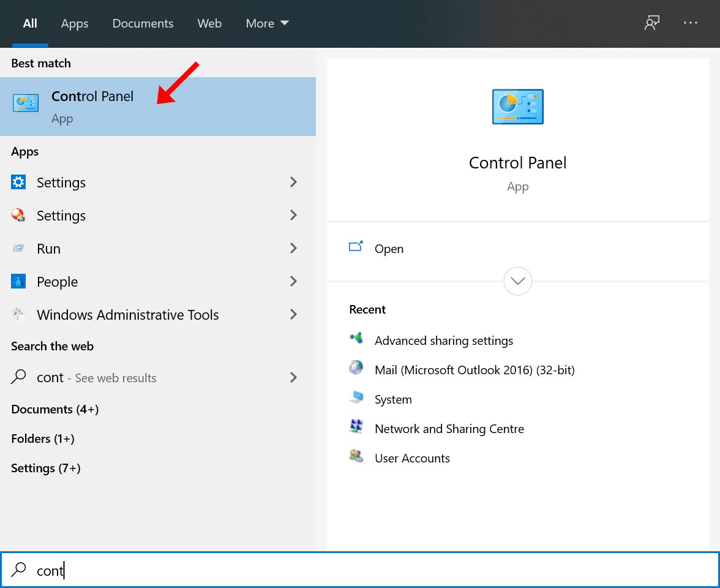Expand the web results chevron for cont
The height and width of the screenshot is (588, 720).
(x=293, y=377)
